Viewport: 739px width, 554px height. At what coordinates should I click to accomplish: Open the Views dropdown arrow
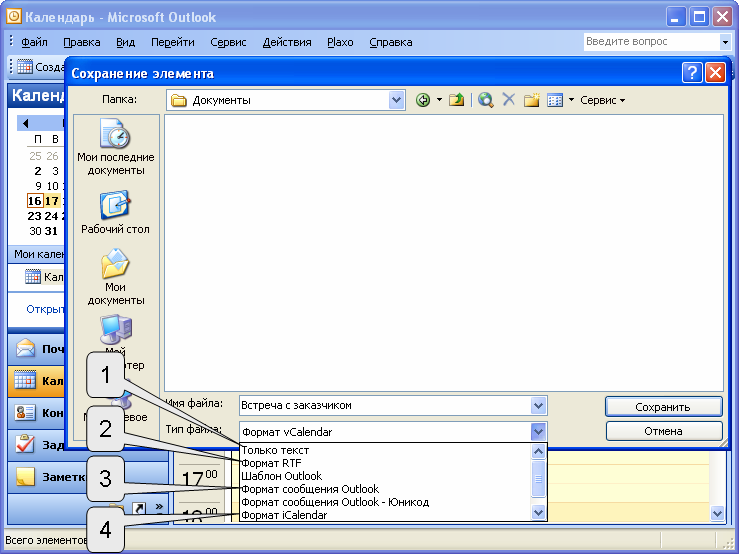click(571, 100)
